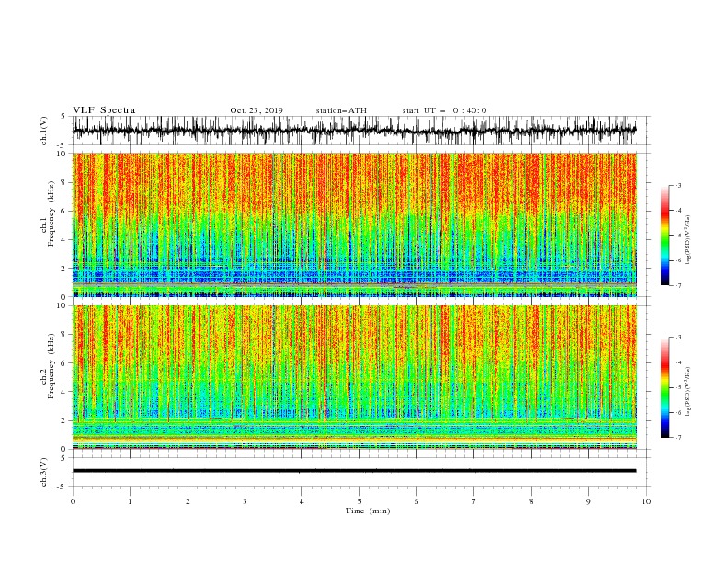The image size is (728, 563).
Task: Click the ch.1 voltage waveform trace
Action: tap(354, 131)
